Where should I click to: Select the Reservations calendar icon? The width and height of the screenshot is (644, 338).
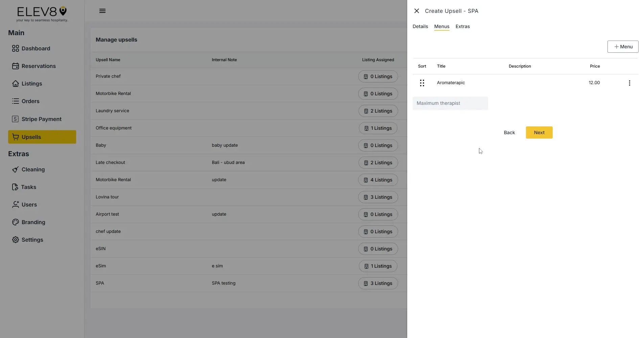click(16, 66)
